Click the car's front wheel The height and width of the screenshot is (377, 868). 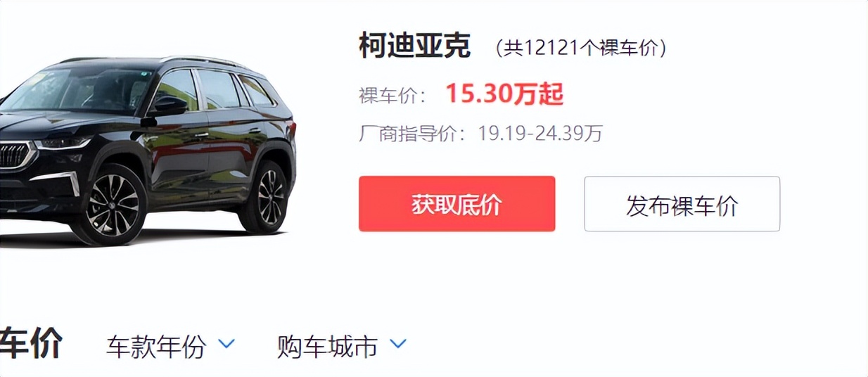(x=113, y=205)
